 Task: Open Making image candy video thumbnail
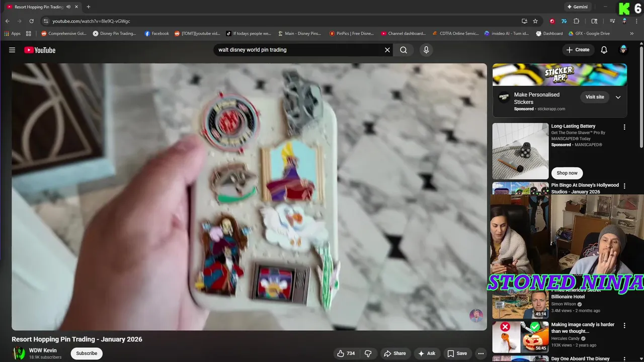(520, 337)
